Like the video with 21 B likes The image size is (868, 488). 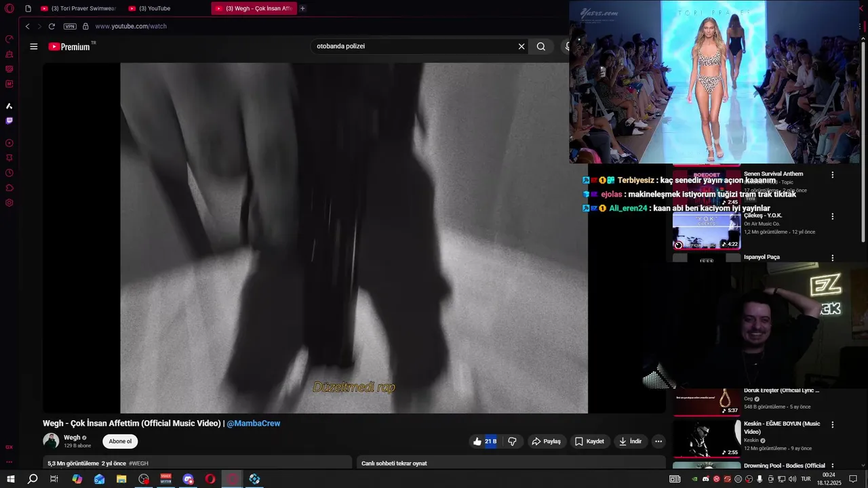485,441
